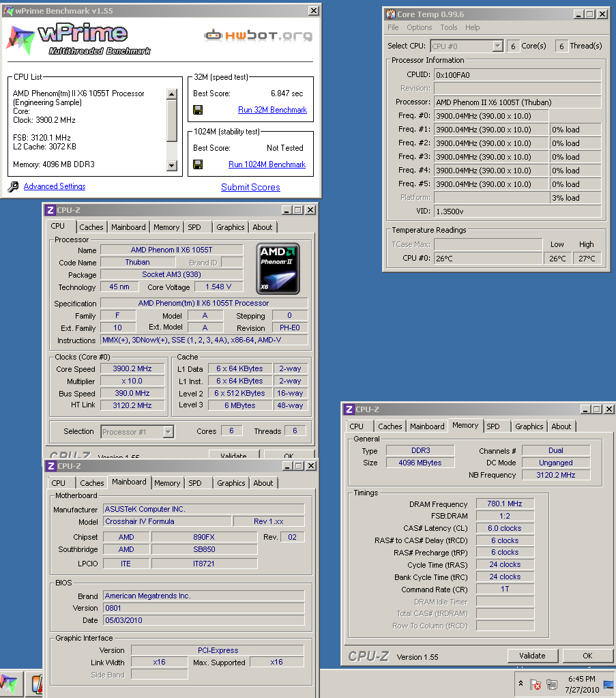616x698 pixels.
Task: Click the CPUID field showing 0x100FA0
Action: (x=518, y=75)
